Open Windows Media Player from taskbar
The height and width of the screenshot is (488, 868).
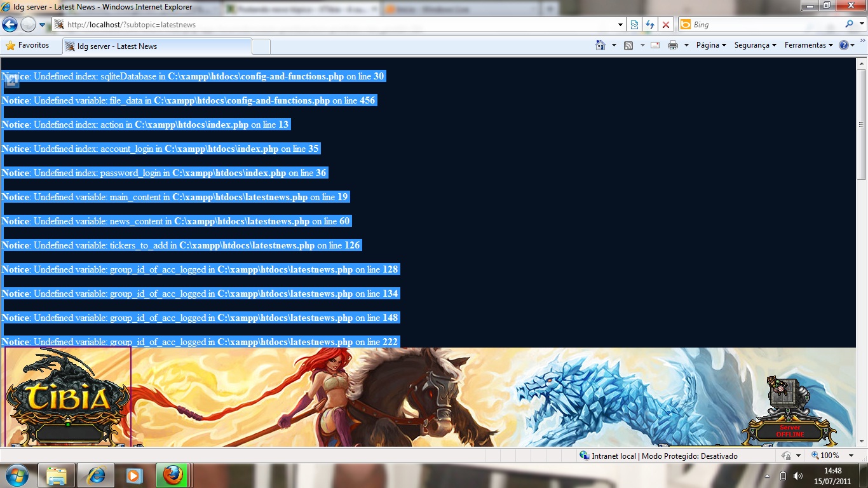[133, 475]
